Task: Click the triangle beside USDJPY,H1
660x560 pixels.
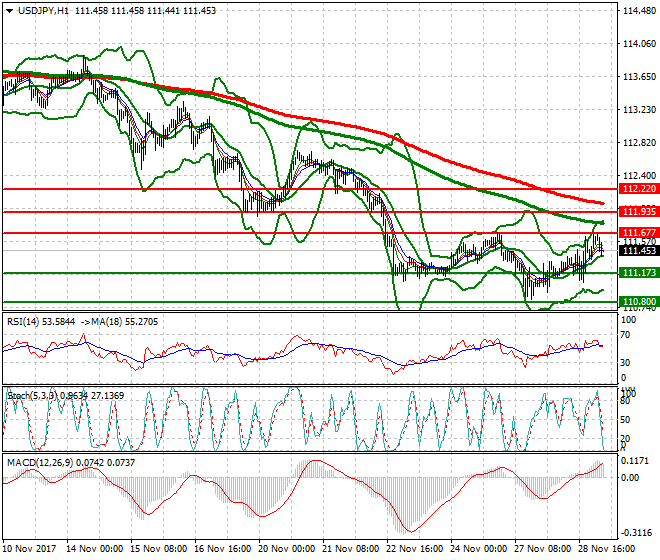Action: pos(10,11)
